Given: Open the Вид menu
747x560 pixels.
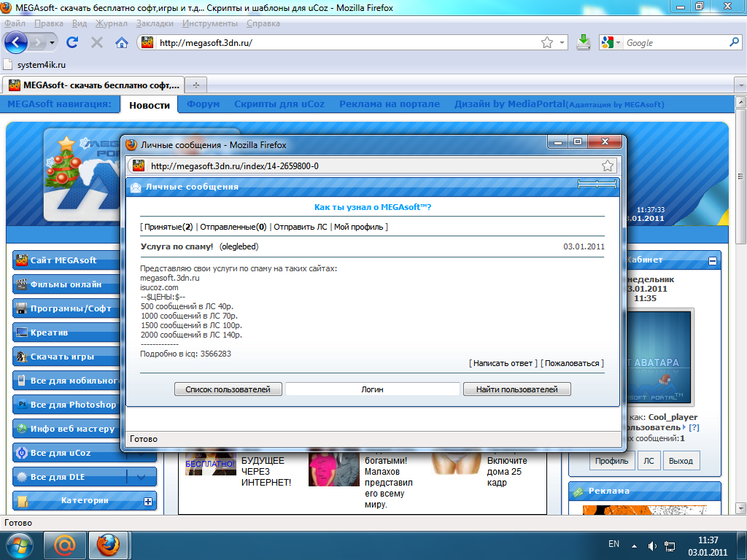Looking at the screenshot, I should pos(80,23).
